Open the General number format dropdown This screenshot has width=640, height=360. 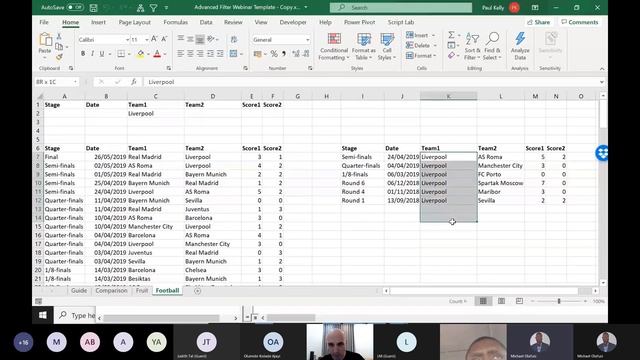pos(307,40)
